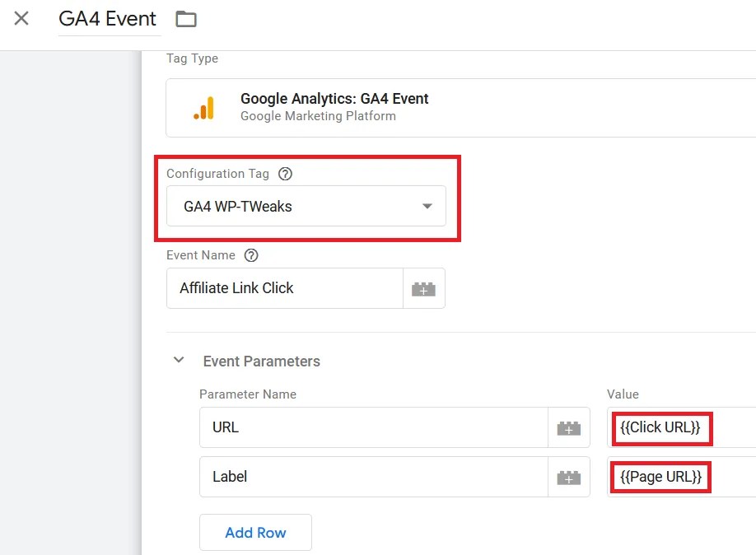
Task: Collapse the Event Parameters section
Action: pos(179,360)
